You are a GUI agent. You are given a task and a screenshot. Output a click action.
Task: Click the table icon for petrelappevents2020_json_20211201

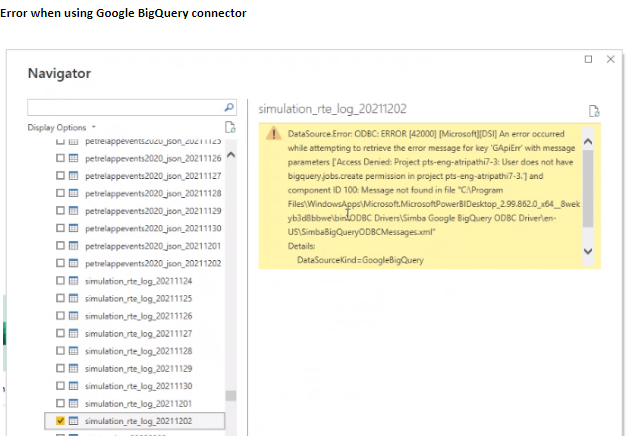coord(73,246)
